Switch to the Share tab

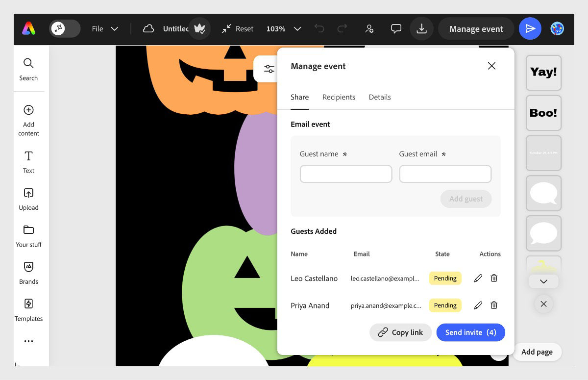[299, 97]
